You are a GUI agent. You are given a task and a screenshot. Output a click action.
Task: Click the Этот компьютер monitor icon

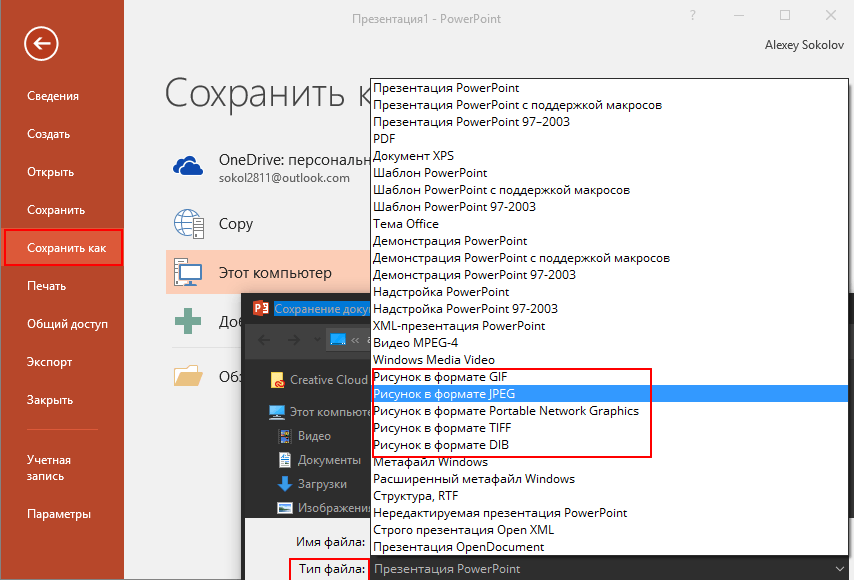[188, 272]
